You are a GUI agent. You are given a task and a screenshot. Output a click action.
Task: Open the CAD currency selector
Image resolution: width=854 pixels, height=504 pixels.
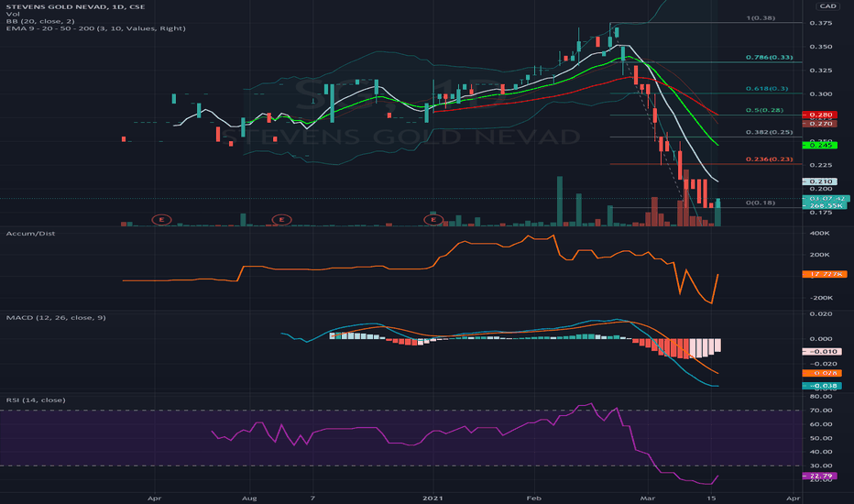[x=827, y=6]
